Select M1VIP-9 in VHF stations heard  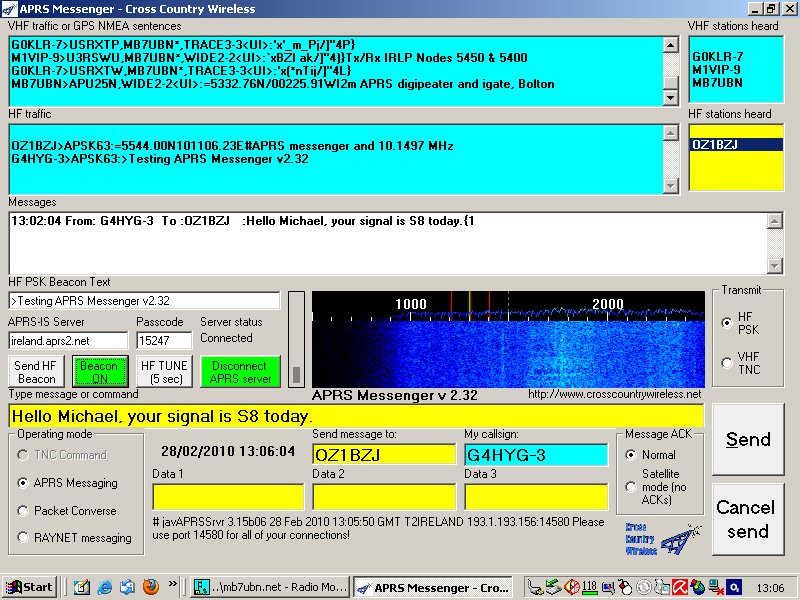[716, 69]
